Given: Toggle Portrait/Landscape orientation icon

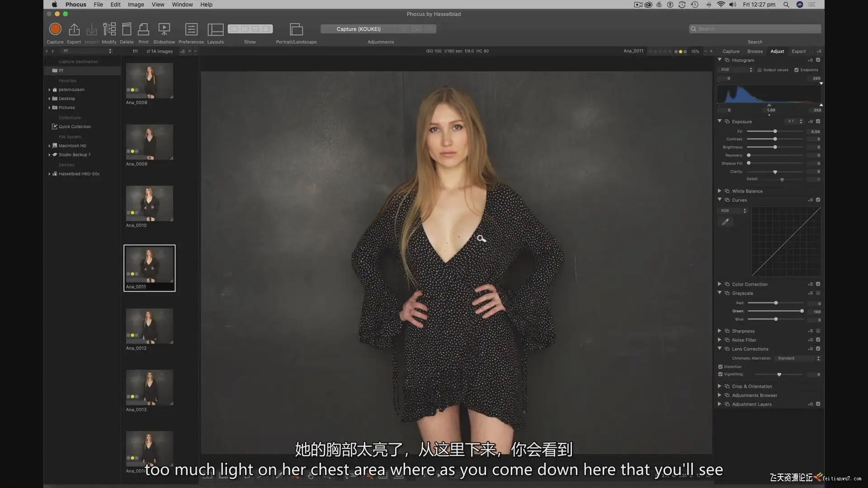Looking at the screenshot, I should coord(296,29).
